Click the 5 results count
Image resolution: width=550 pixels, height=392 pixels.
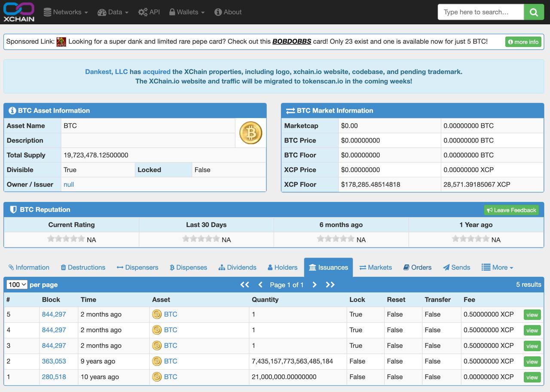click(x=529, y=284)
